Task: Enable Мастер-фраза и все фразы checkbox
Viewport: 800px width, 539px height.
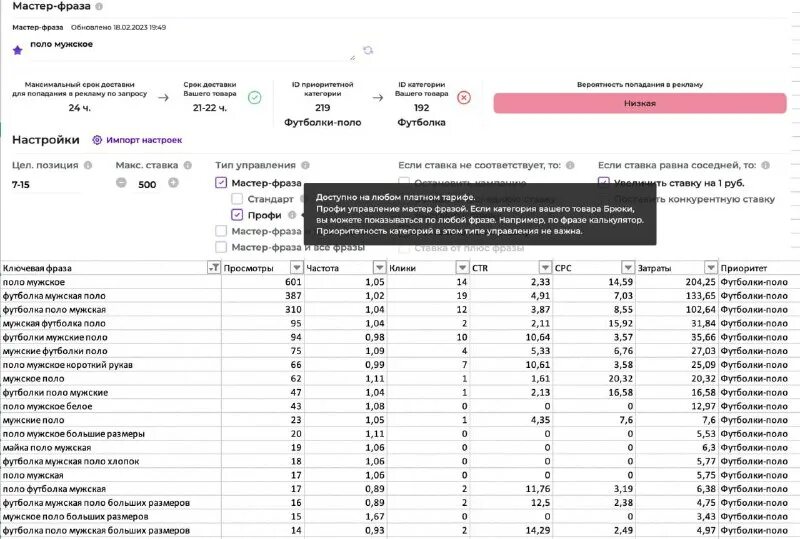Action: [221, 247]
